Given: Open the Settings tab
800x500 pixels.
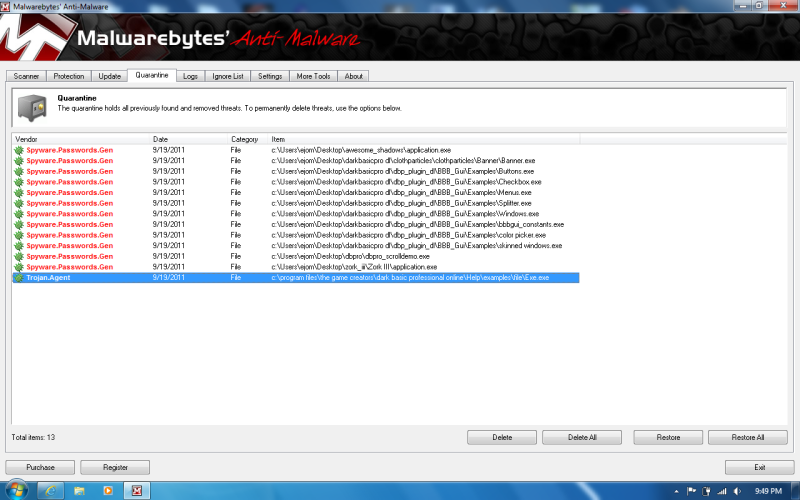Looking at the screenshot, I should (270, 76).
